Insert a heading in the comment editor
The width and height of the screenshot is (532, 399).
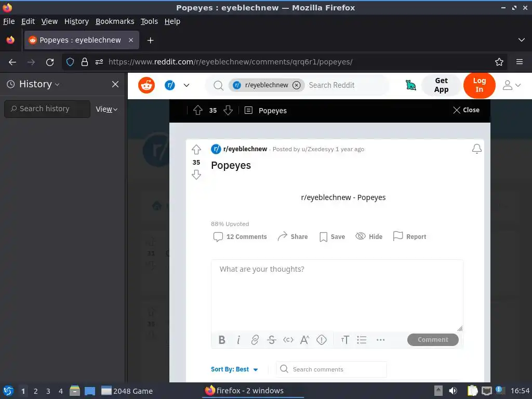345,340
